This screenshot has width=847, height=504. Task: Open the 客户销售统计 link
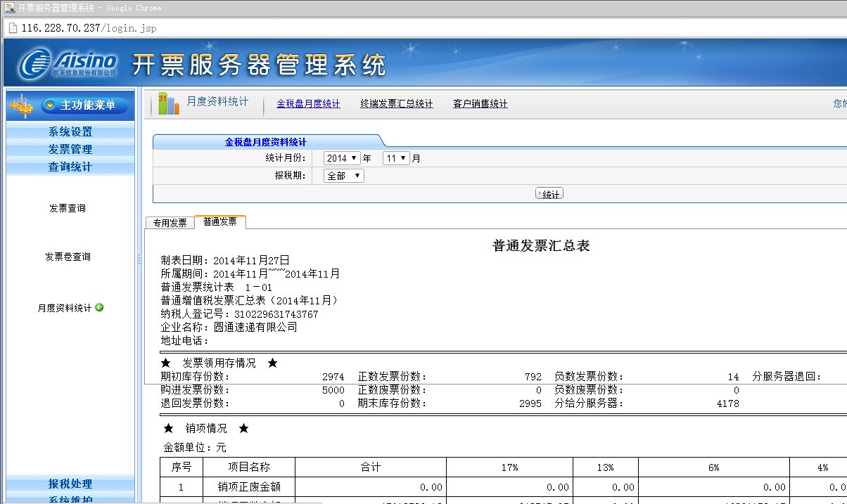(480, 104)
